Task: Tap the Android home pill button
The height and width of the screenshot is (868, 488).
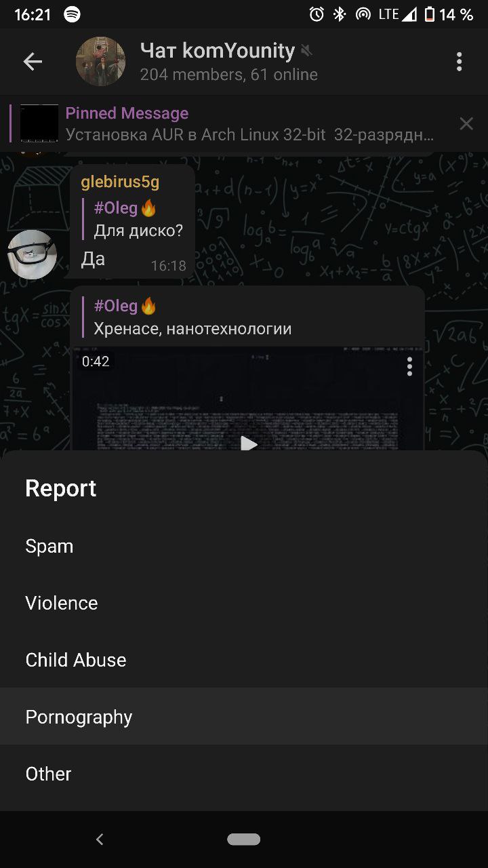Action: 244,840
